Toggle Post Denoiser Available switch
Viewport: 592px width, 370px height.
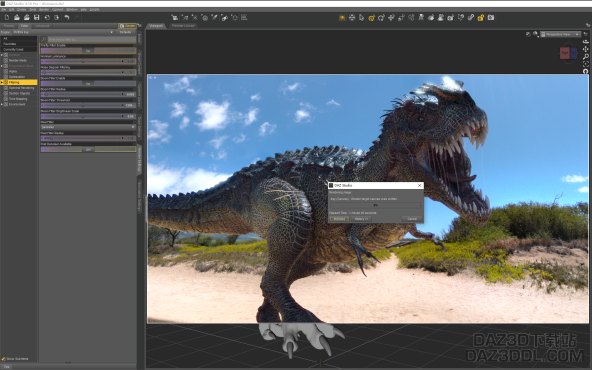click(x=88, y=150)
